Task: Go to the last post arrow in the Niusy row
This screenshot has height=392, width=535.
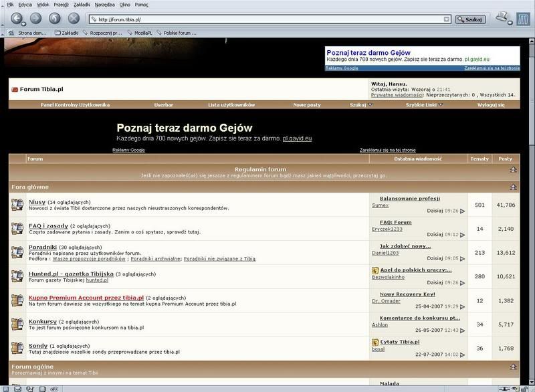Action: tap(462, 211)
